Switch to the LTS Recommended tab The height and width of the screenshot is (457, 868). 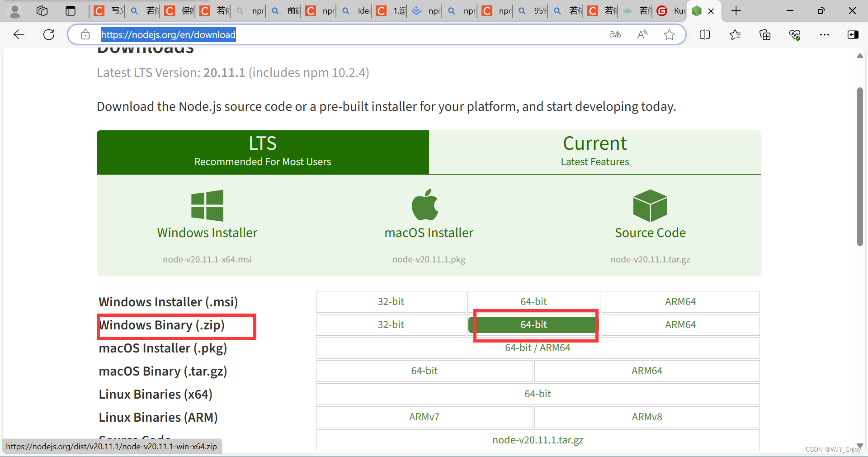click(263, 152)
